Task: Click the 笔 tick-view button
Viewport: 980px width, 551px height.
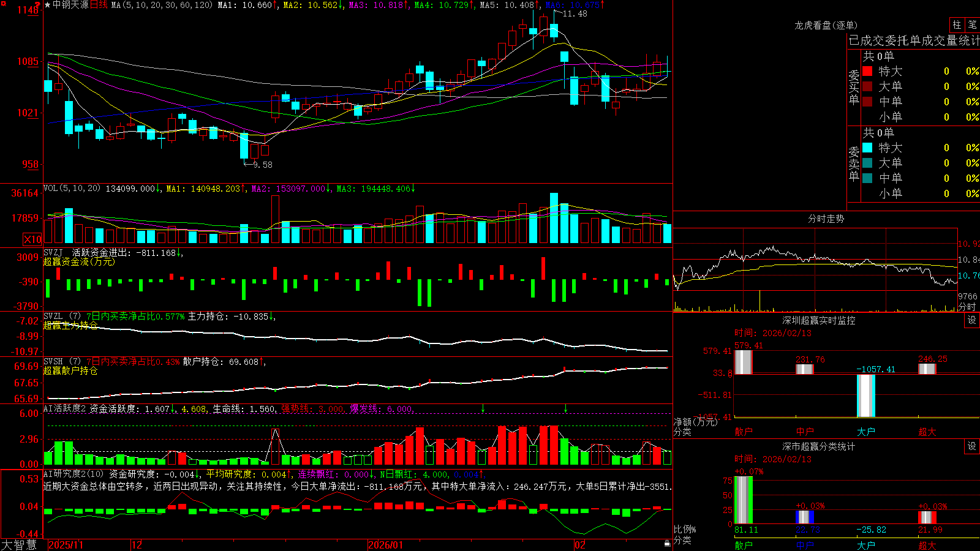Action: point(973,24)
